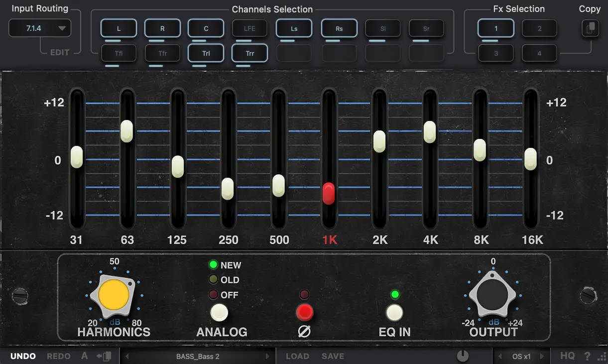Go to the previous preset arrow

point(127,357)
